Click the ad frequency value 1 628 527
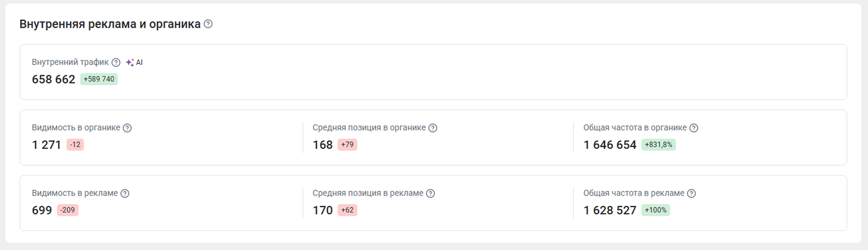This screenshot has height=250, width=868. click(610, 210)
